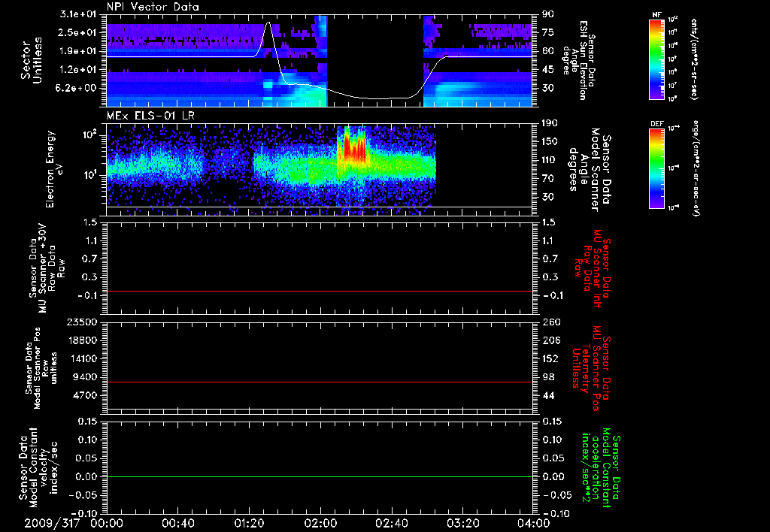Click the red high-energy burst in ELS spectrogram

(353, 147)
